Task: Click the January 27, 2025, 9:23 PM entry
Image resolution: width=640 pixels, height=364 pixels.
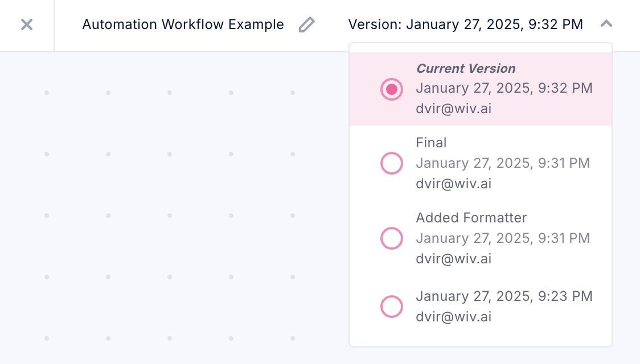Action: [504, 296]
